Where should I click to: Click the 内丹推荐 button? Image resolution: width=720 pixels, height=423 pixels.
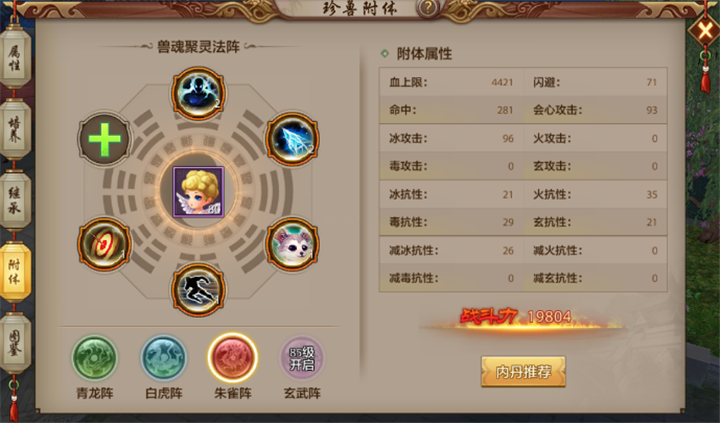click(523, 372)
